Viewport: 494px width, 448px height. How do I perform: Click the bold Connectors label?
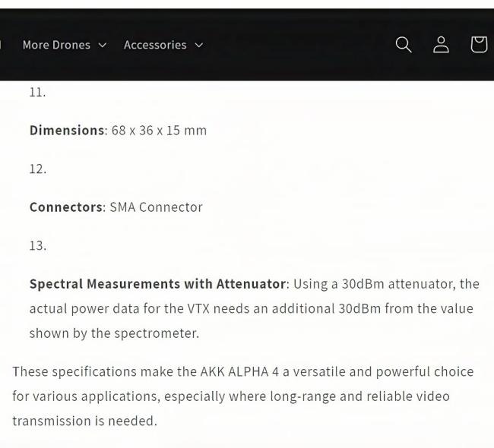(x=67, y=207)
